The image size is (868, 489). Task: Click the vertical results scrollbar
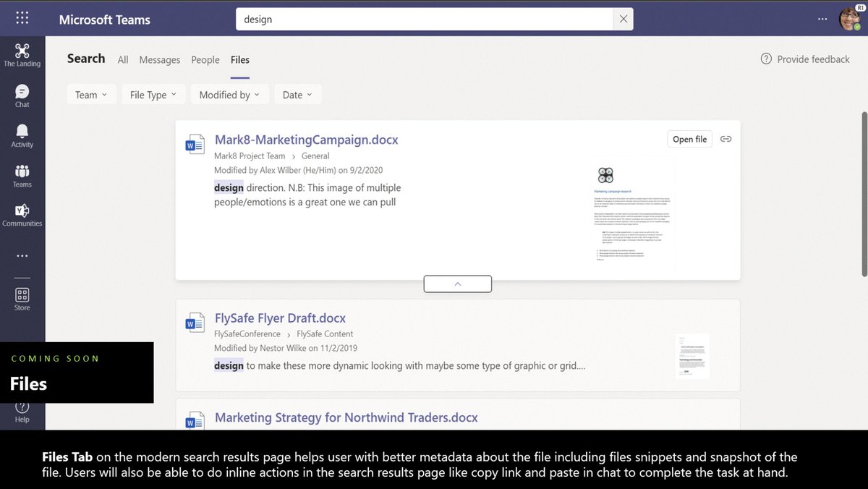click(x=864, y=194)
